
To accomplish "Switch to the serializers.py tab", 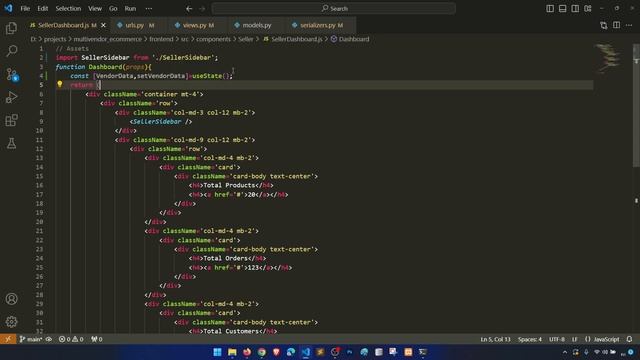I will coord(321,25).
